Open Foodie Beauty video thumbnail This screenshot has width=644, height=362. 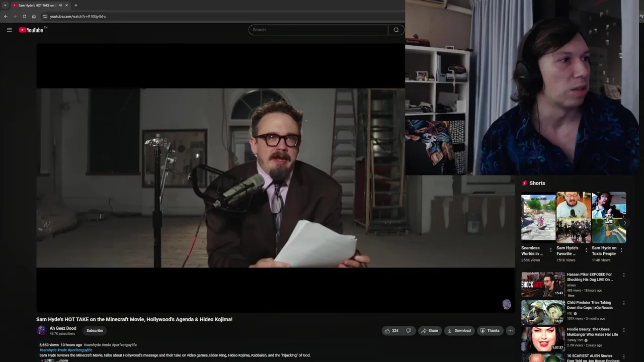tap(543, 339)
